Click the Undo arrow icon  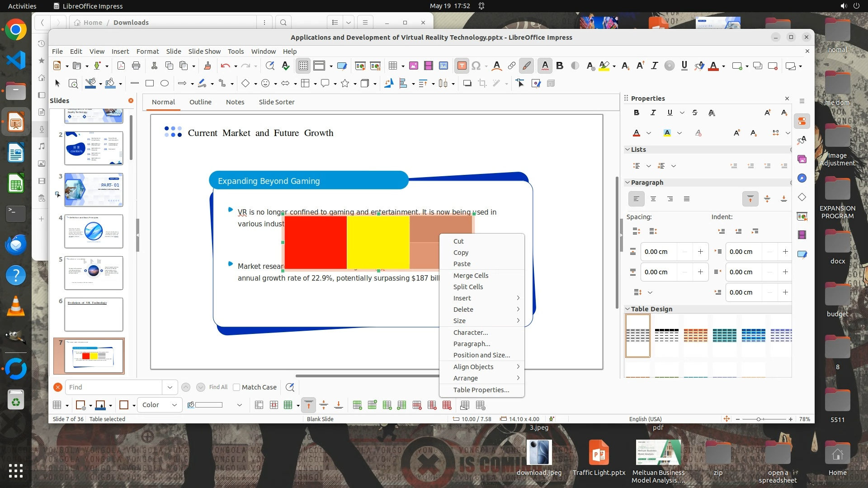225,66
